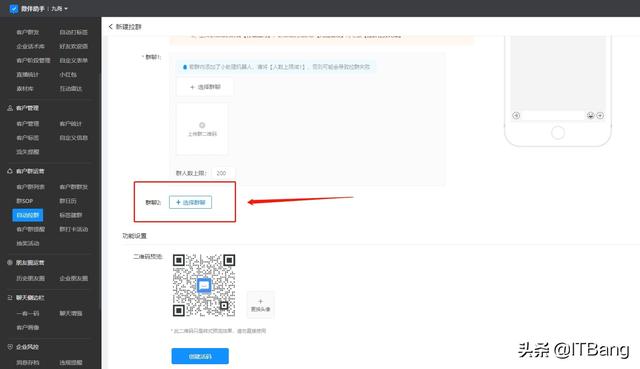Click the phone preview message input bar
The height and width of the screenshot is (369, 640).
[553, 116]
